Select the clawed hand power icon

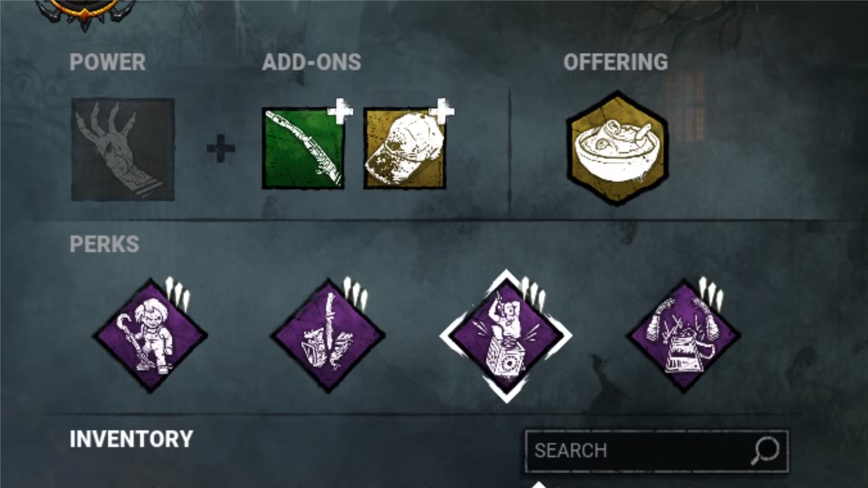[x=123, y=150]
